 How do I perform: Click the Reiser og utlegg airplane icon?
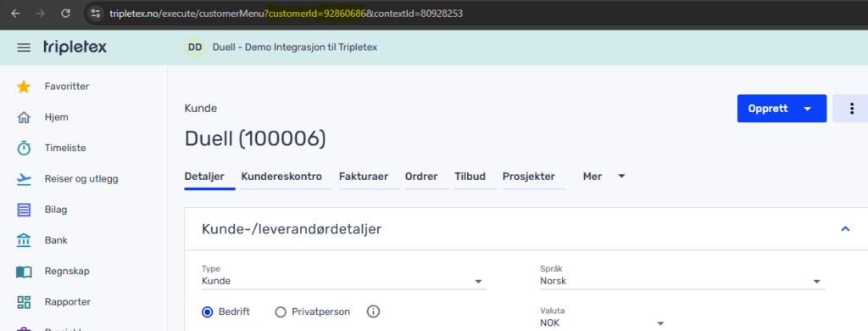tap(24, 179)
